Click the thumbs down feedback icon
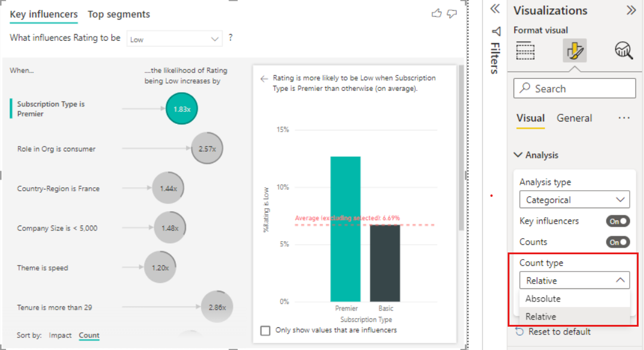 [452, 14]
